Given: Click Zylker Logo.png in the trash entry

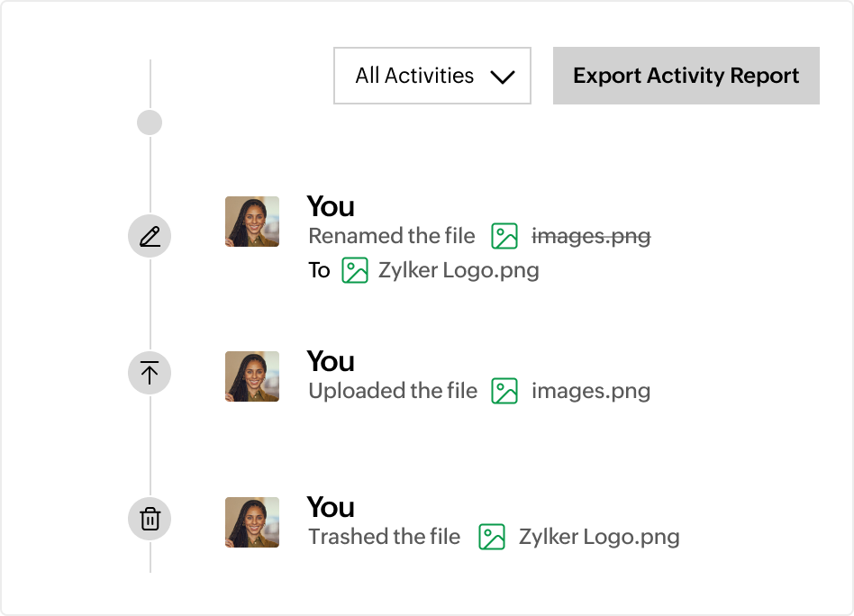Looking at the screenshot, I should pos(601,536).
